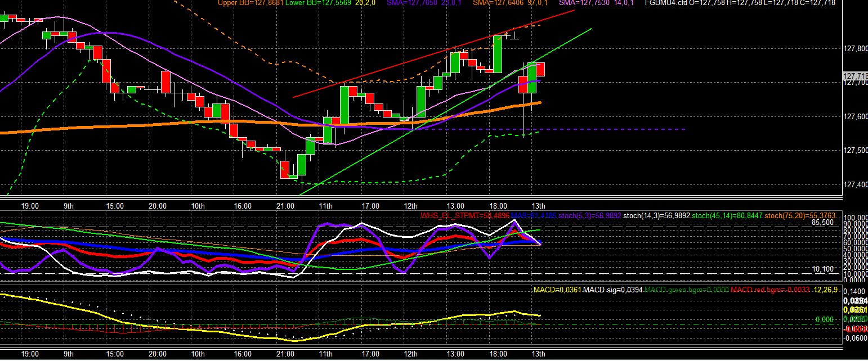This screenshot has width=868, height=361.
Task: Select the MACD green hgm=0,0000 label
Action: point(686,290)
